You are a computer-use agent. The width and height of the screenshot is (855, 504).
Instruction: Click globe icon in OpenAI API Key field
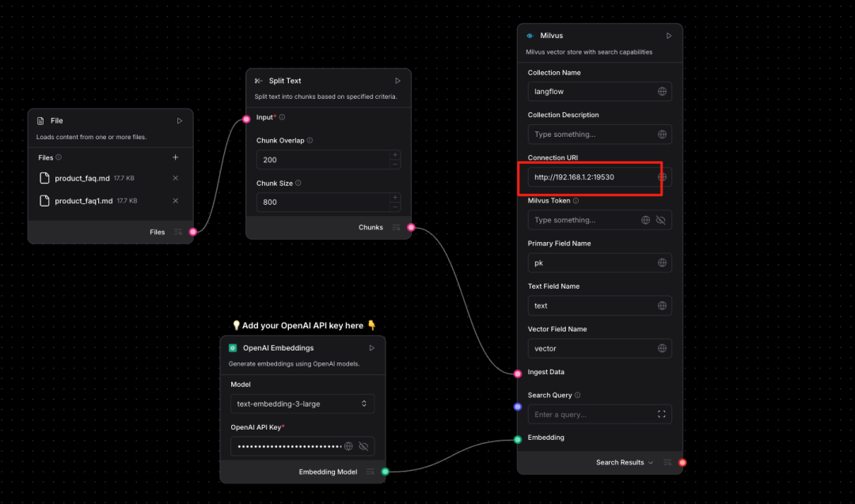tap(348, 446)
